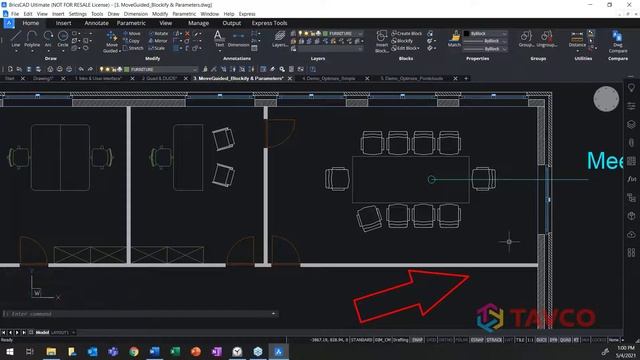Select the Rotate tool

tap(158, 33)
